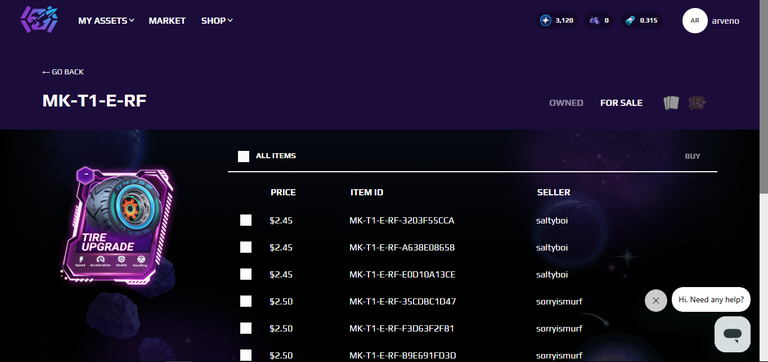Switch to the OWNED tab
This screenshot has width=768, height=362.
566,103
